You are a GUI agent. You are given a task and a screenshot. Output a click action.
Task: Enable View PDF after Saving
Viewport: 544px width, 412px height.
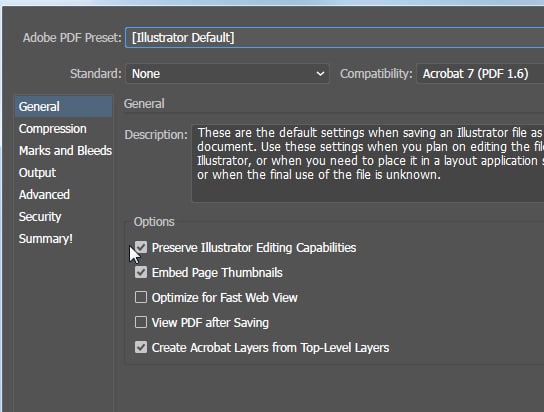click(x=141, y=323)
